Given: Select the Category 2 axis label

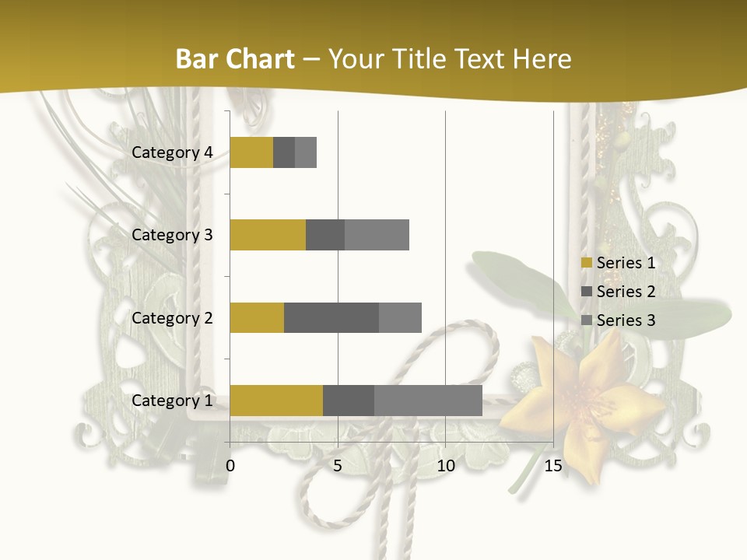Looking at the screenshot, I should click(x=172, y=317).
